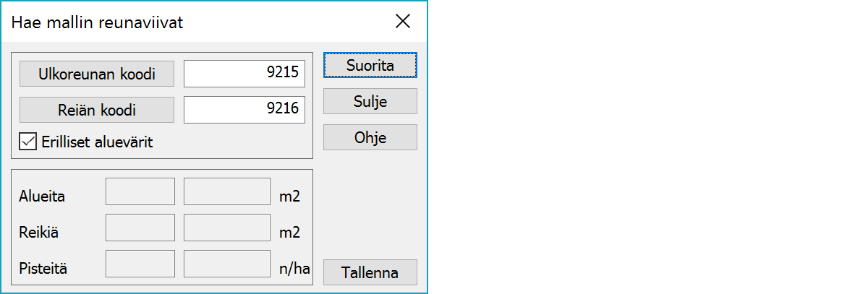The image size is (868, 294).
Task: Click the Alueita row label
Action: 41,196
